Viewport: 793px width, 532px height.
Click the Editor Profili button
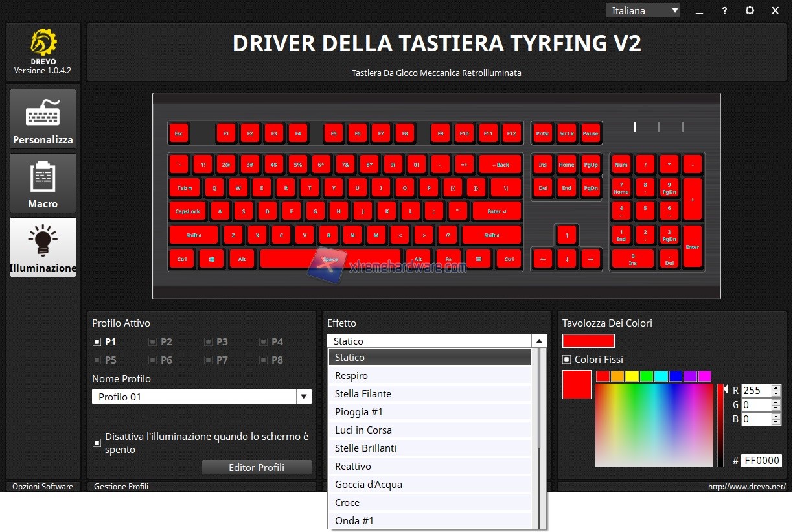[x=257, y=467]
